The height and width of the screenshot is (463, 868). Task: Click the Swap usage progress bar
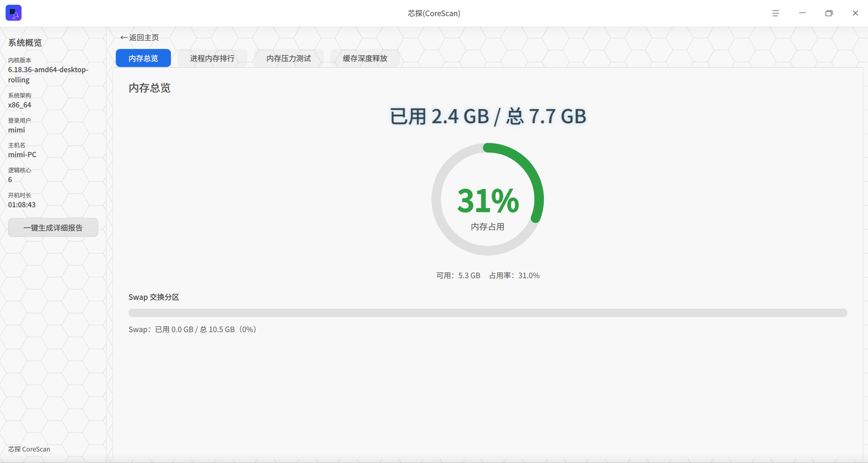pos(488,313)
